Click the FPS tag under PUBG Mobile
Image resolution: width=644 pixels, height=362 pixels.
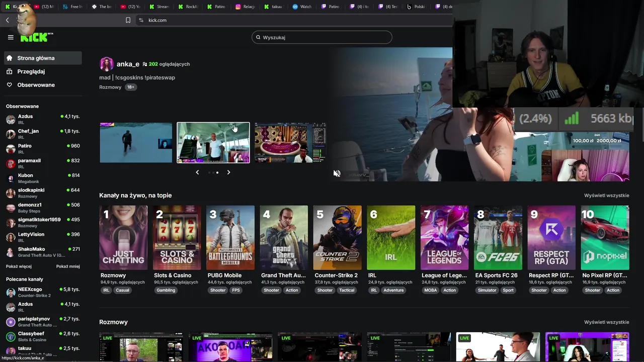coord(236,290)
